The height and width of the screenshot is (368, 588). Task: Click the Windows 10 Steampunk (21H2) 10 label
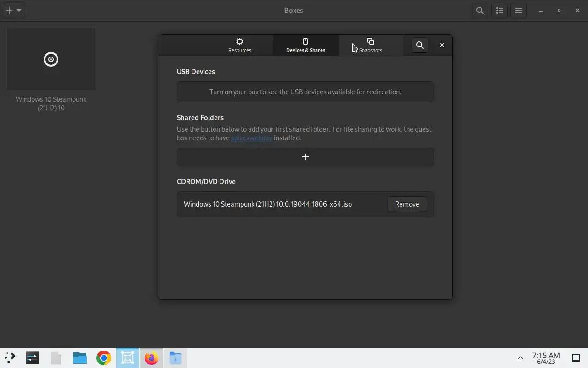51,103
